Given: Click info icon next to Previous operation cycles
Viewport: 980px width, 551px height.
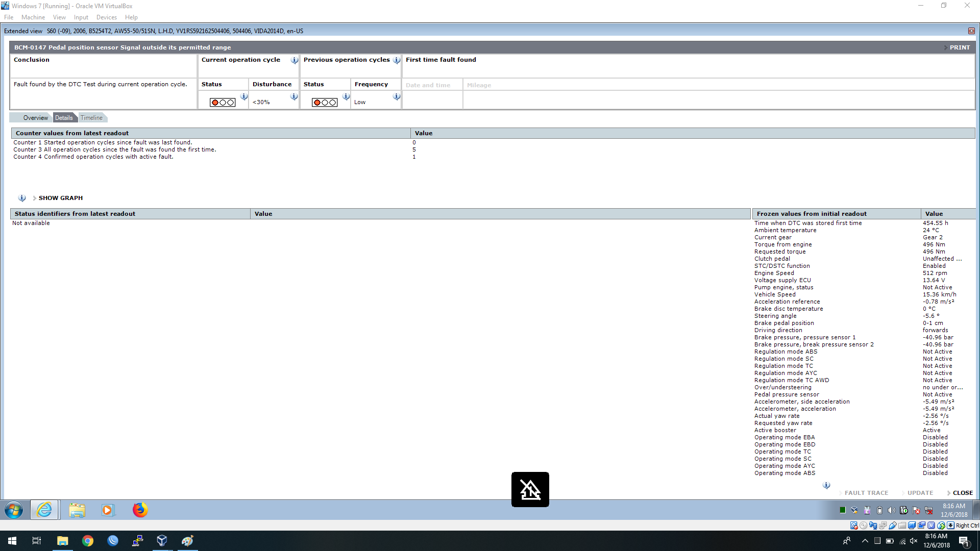Looking at the screenshot, I should pyautogui.click(x=397, y=60).
